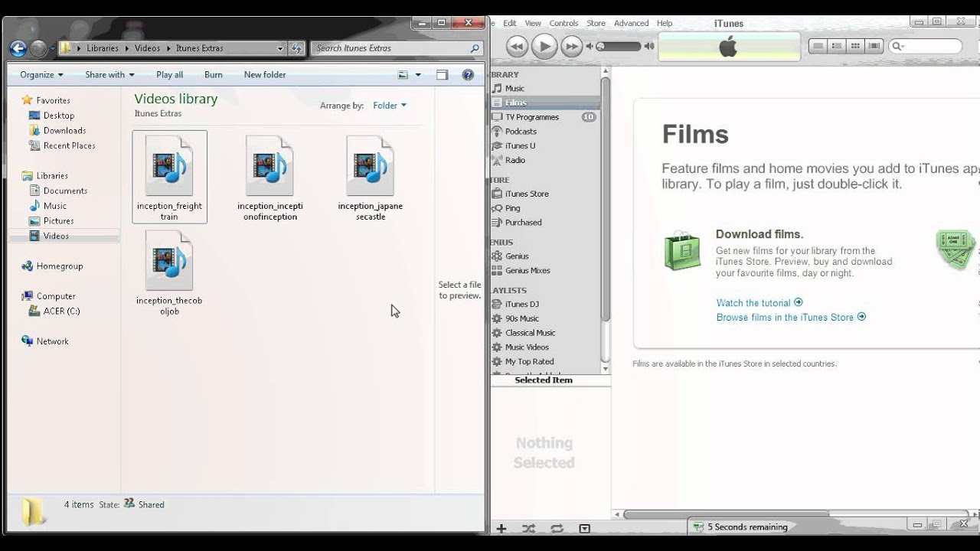The height and width of the screenshot is (551, 980).
Task: Open the Change your view dropdown arrow
Action: pos(418,75)
